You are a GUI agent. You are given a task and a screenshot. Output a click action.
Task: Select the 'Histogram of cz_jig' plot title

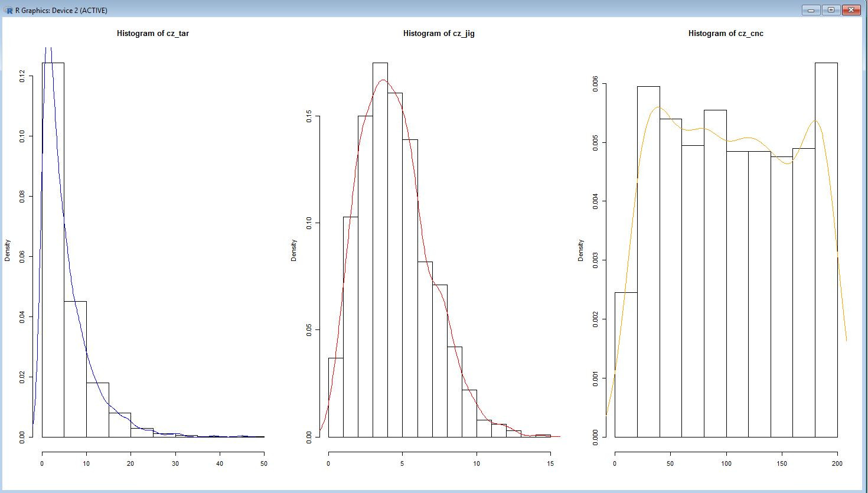pos(439,34)
